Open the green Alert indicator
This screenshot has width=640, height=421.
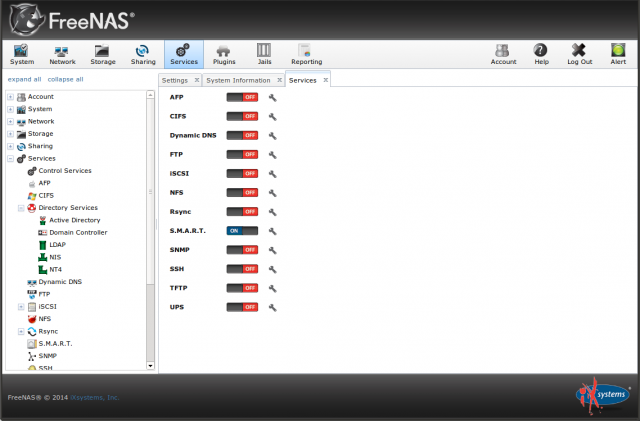[x=618, y=54]
